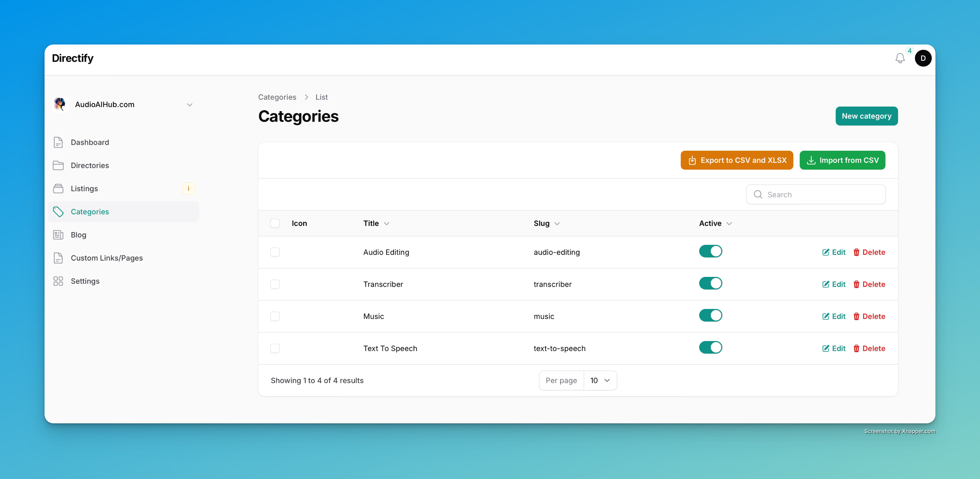Click the Directories folder icon in the sidebar
Image resolution: width=980 pixels, height=479 pixels.
pyautogui.click(x=58, y=165)
